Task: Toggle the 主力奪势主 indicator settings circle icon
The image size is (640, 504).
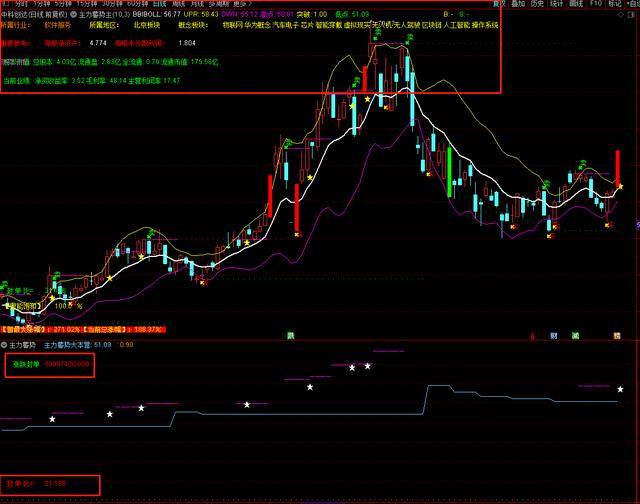Action: (x=72, y=15)
